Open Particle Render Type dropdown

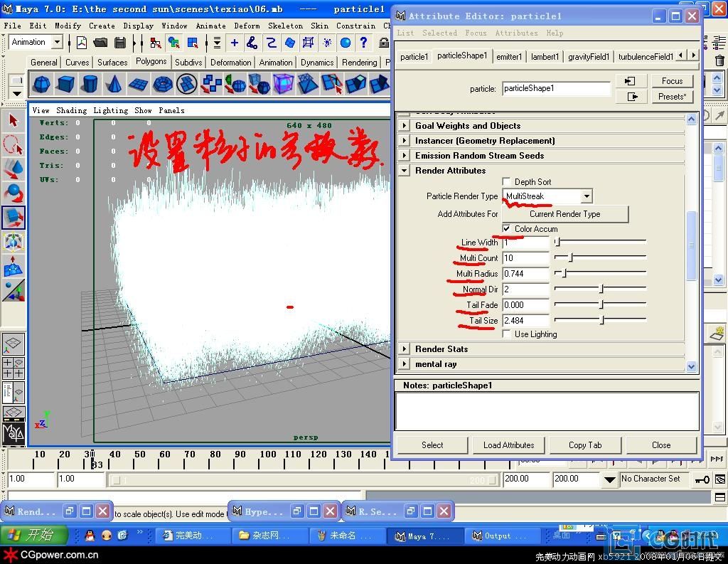click(586, 196)
